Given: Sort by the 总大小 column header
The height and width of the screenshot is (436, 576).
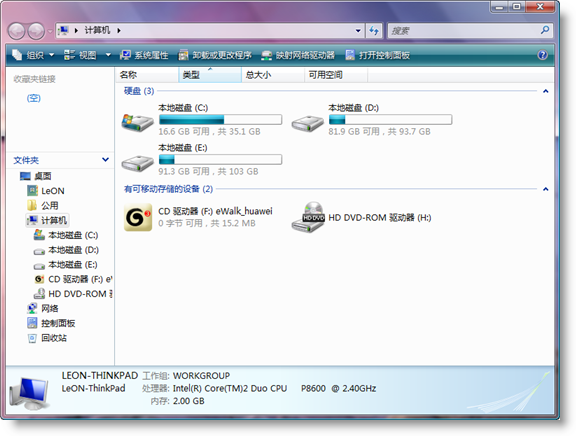Looking at the screenshot, I should coord(273,75).
